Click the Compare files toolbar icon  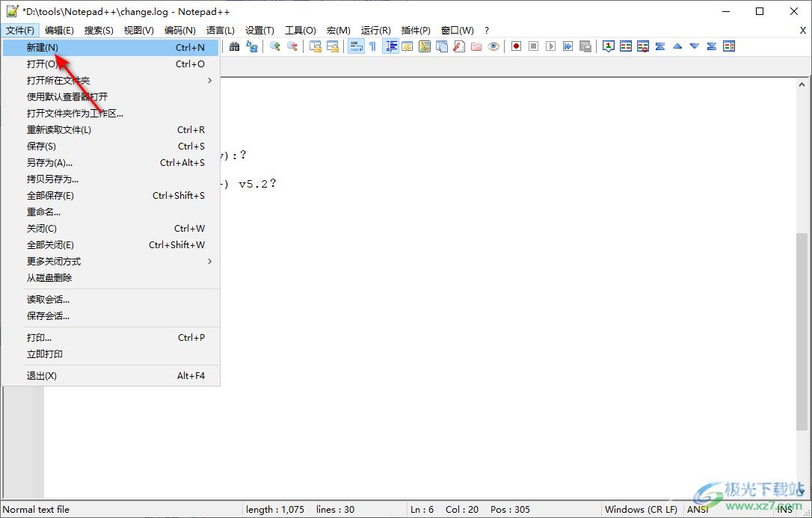coord(626,46)
